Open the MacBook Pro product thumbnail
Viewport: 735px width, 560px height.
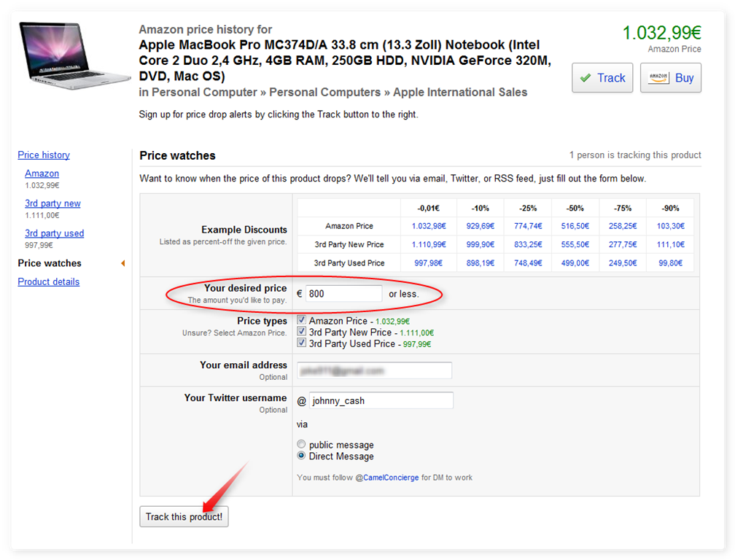click(74, 55)
